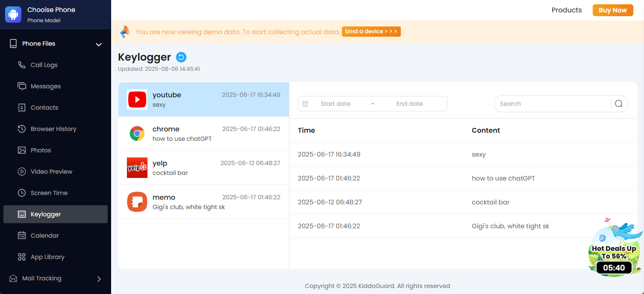Select the Contacts icon

(21, 107)
